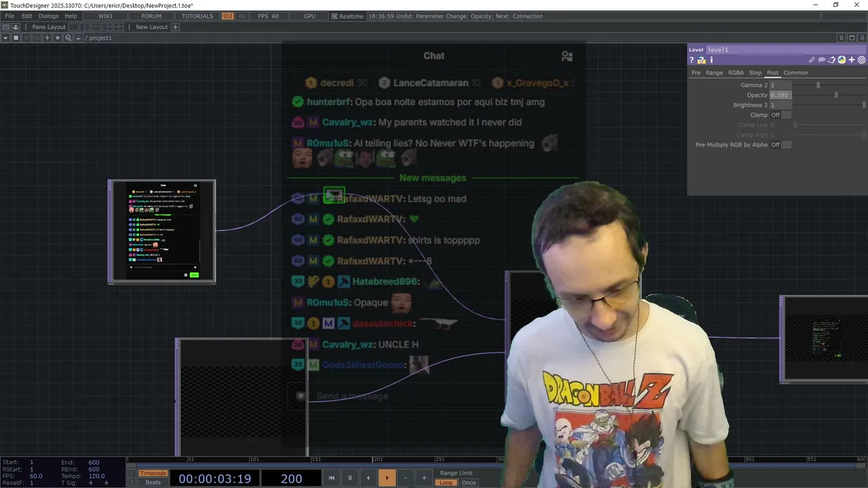Click the home network icon in pane bar
This screenshot has width=868, height=488.
(x=79, y=38)
